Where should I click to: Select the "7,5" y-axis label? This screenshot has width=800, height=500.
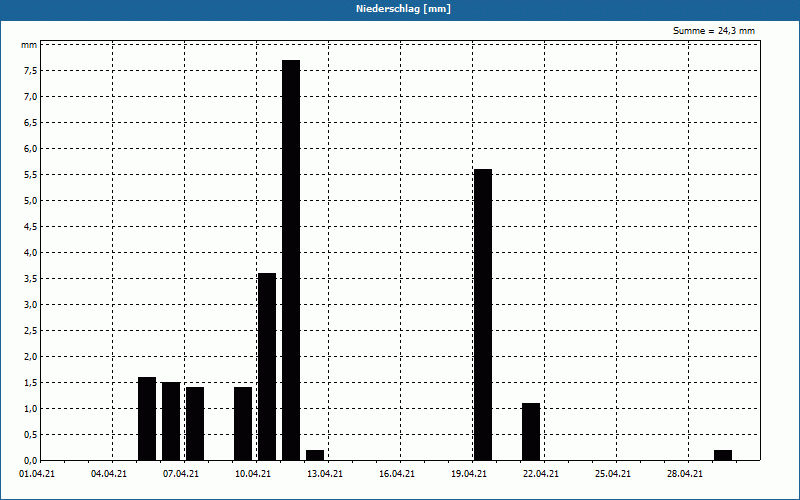click(31, 70)
